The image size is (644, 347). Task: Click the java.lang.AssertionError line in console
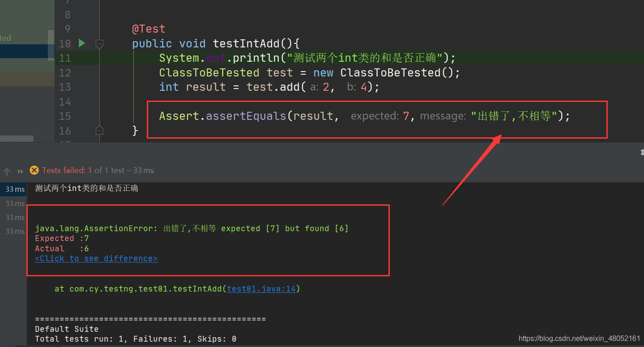pyautogui.click(x=192, y=229)
